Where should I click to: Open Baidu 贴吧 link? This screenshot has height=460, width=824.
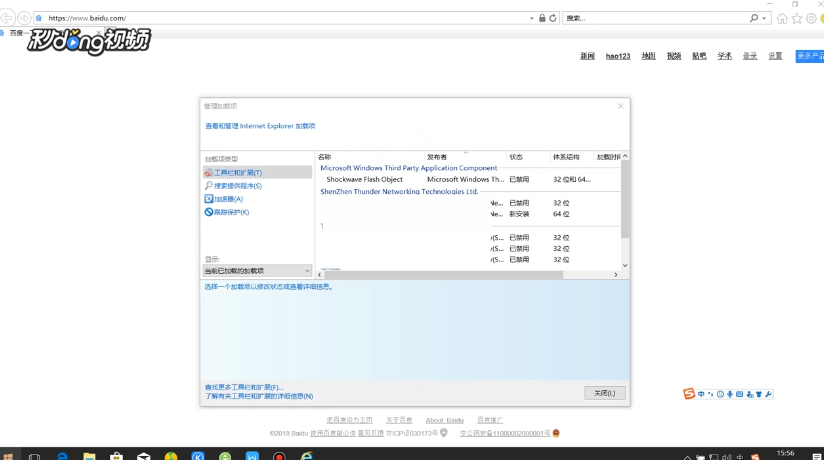click(x=699, y=56)
